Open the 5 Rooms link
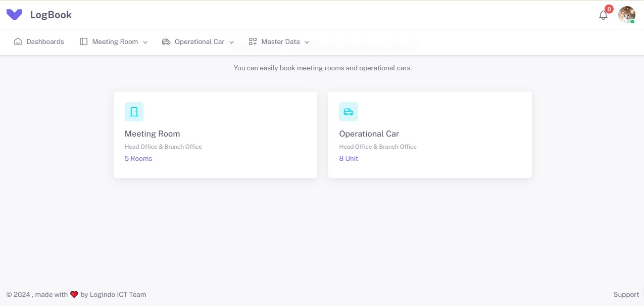The width and height of the screenshot is (644, 306). (138, 158)
